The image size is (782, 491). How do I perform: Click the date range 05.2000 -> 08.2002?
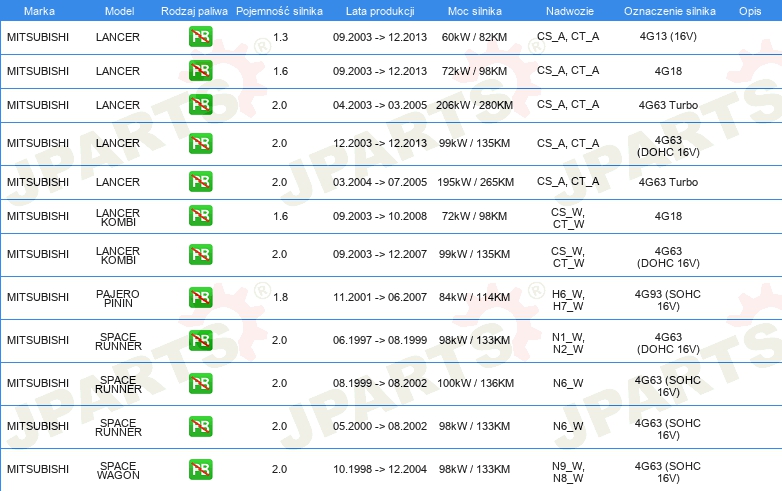tap(380, 426)
